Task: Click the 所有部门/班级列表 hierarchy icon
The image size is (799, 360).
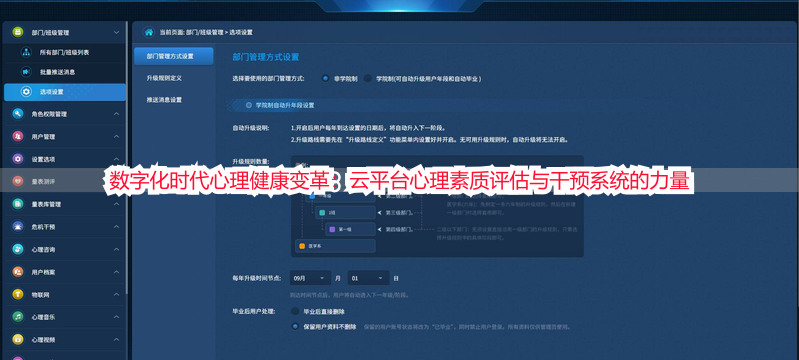Action: (25, 52)
